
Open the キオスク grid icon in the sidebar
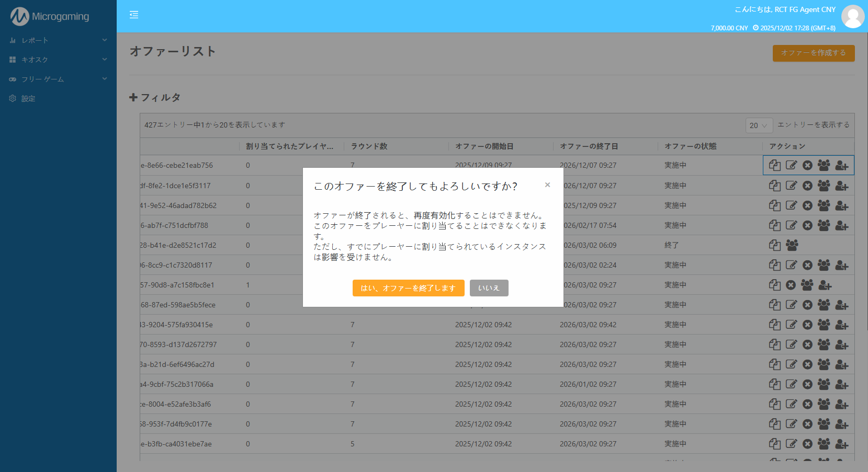[13, 60]
